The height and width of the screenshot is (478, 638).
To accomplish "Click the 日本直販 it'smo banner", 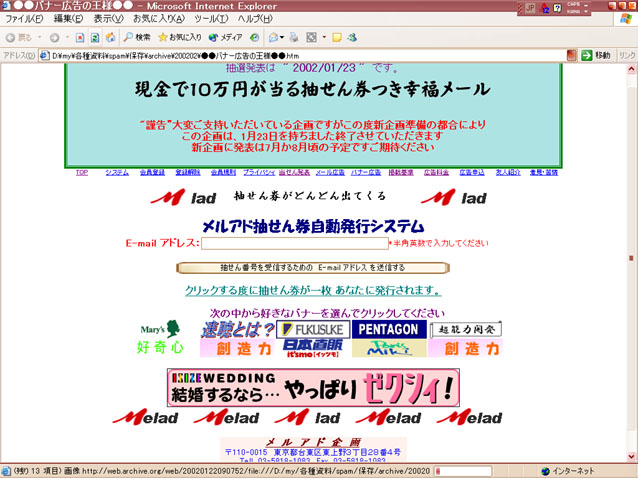I will [x=313, y=348].
